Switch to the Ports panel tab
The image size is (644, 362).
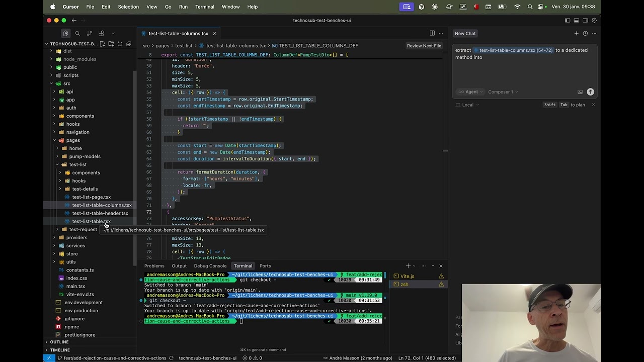tap(265, 266)
